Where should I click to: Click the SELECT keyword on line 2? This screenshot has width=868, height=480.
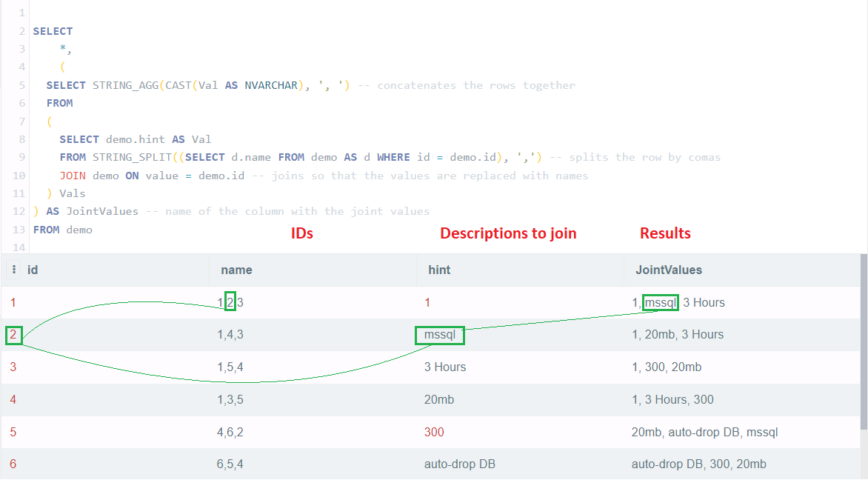53,31
